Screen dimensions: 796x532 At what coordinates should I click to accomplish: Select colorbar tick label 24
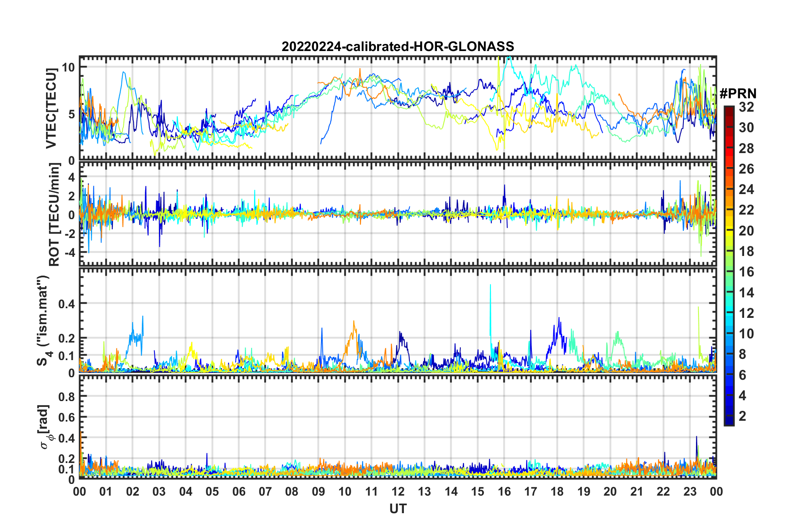(746, 189)
